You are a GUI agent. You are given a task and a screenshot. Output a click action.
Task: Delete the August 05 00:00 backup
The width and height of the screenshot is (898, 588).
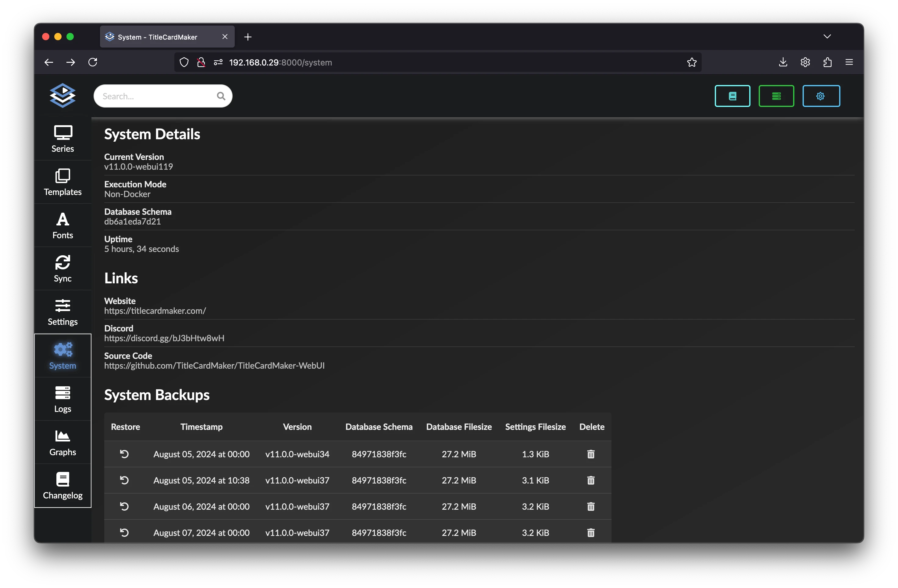591,453
